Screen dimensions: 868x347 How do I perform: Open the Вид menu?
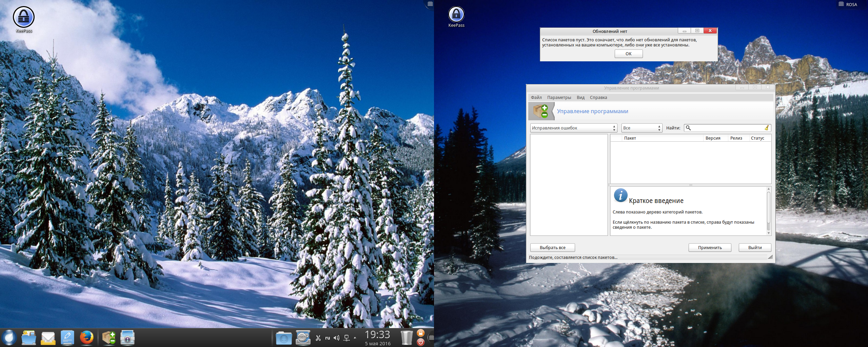[x=580, y=98]
